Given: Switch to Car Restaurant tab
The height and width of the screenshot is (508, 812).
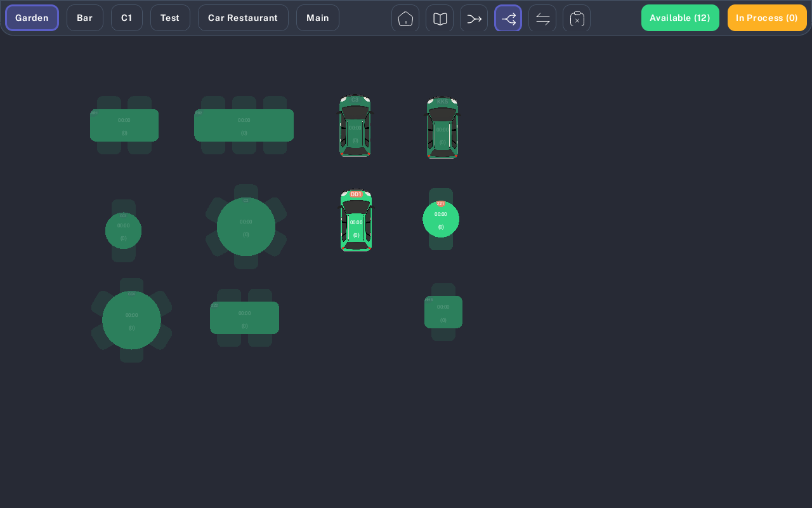Looking at the screenshot, I should click(243, 18).
